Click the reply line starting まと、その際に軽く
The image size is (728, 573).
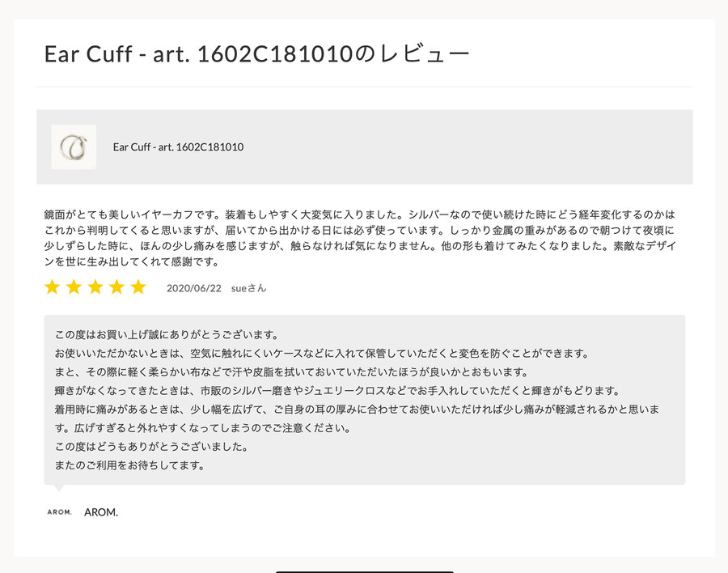(x=292, y=372)
